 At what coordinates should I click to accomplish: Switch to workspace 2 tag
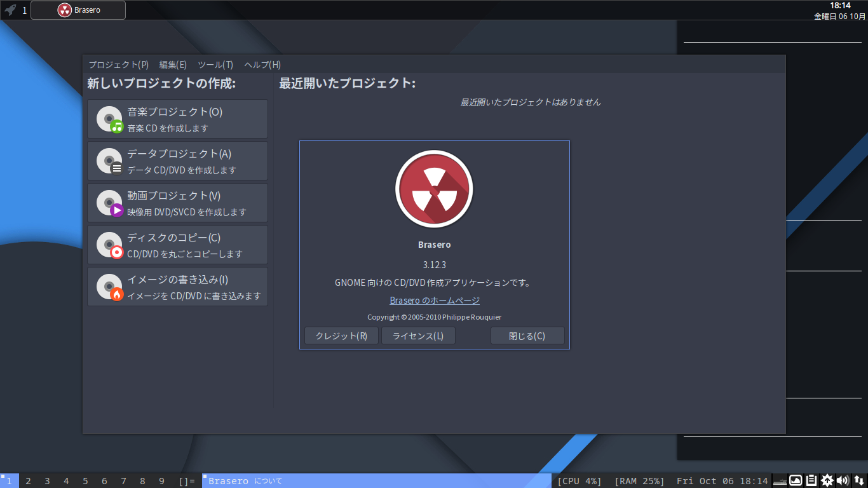pos(29,481)
